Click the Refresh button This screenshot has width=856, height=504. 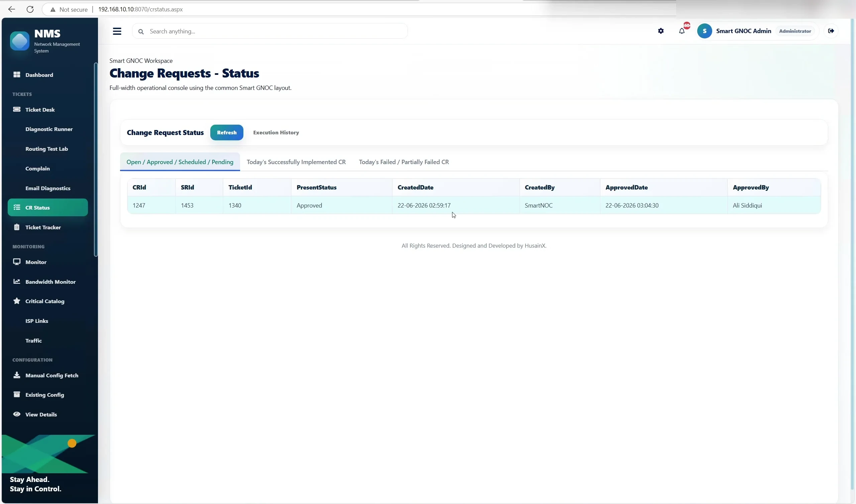227,132
